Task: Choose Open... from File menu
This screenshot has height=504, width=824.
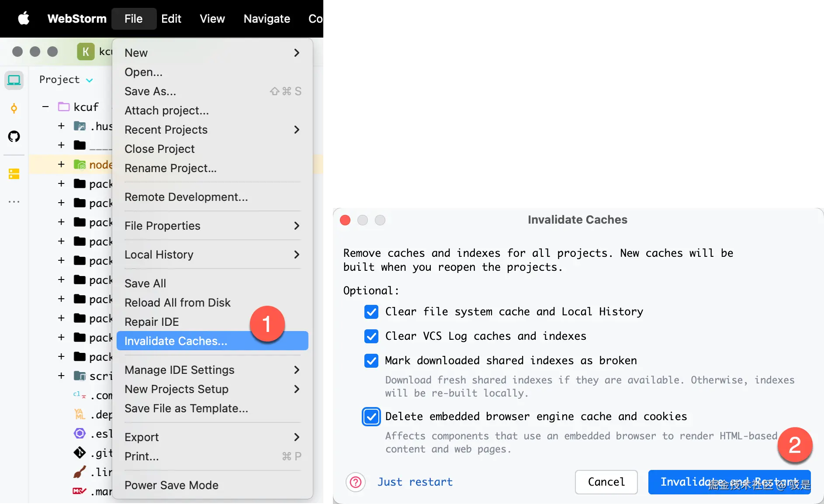Action: tap(212, 72)
